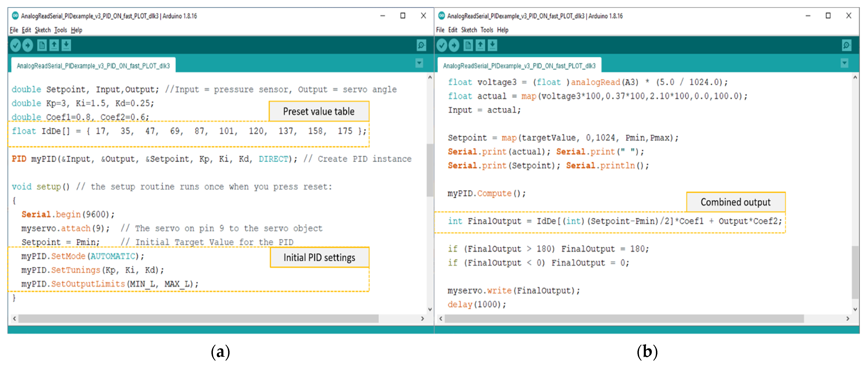Select sketch tab in left window
Image resolution: width=868 pixels, height=366 pixels.
click(93, 66)
